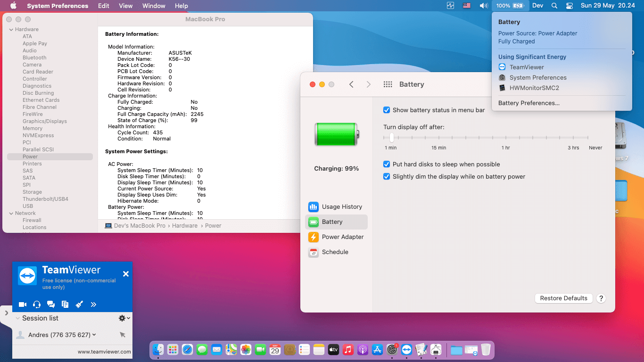Choose Battery Preferences… in battery menu
This screenshot has width=644, height=362.
[528, 103]
